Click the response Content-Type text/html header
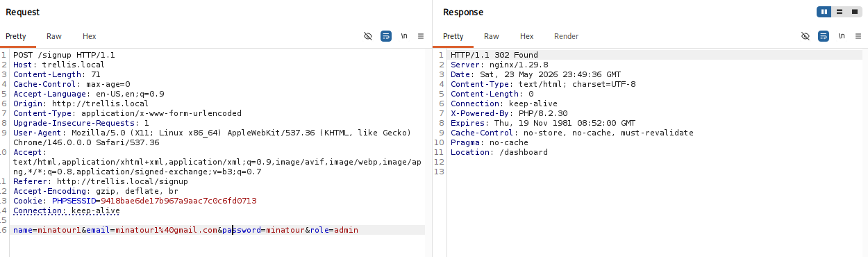The width and height of the screenshot is (868, 257). (x=543, y=84)
